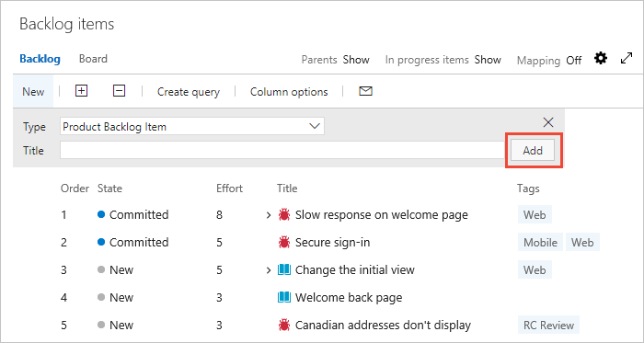Open backlog settings gear icon
This screenshot has height=343, width=644.
(601, 59)
